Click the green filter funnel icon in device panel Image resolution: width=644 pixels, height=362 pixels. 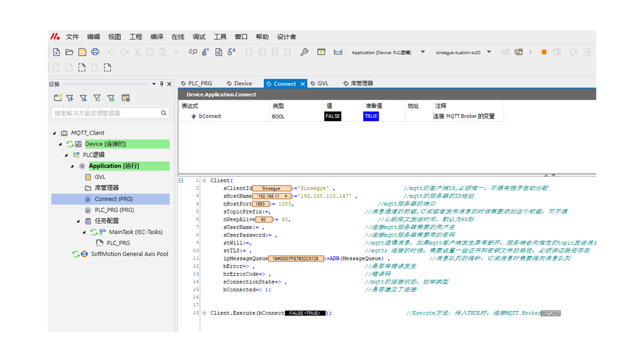[111, 98]
